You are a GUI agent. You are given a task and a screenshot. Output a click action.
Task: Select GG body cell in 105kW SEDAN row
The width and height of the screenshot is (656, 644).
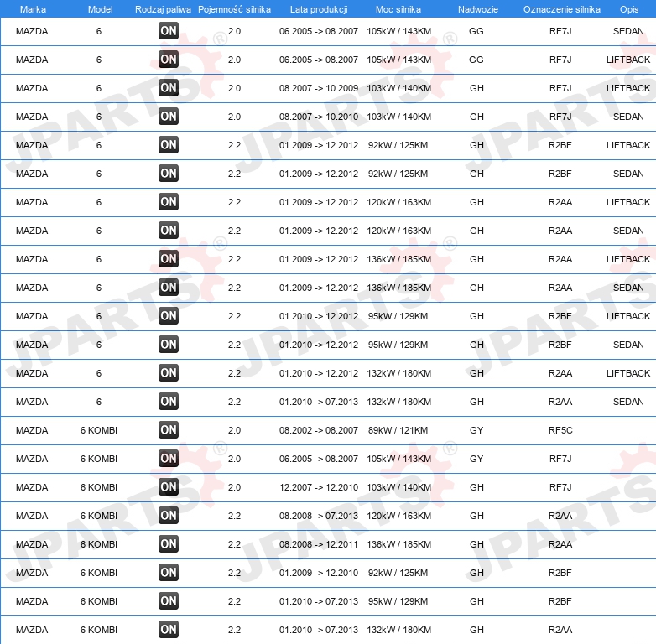[476, 31]
